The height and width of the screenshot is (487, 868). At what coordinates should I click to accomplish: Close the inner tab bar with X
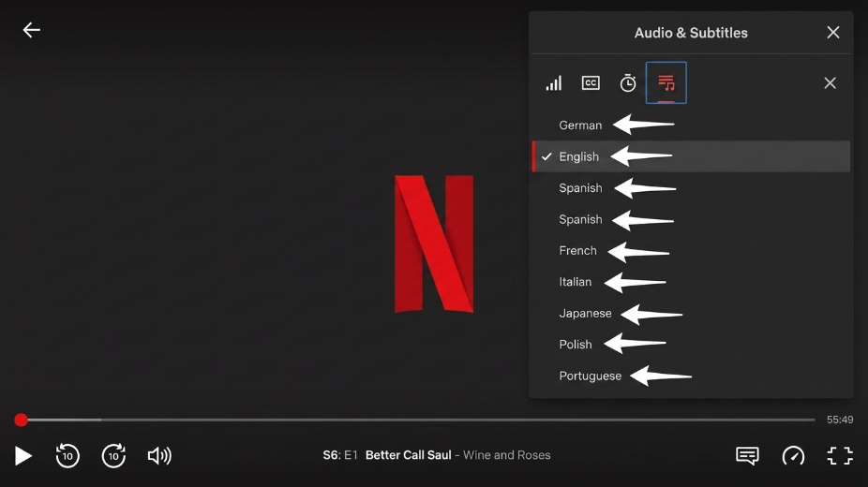pos(830,83)
